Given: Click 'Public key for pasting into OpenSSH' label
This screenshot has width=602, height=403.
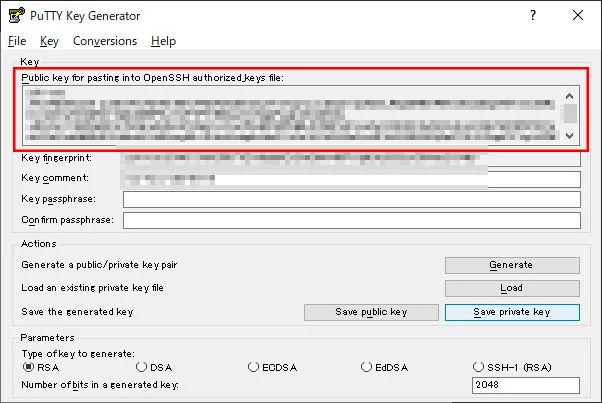Looking at the screenshot, I should (x=152, y=78).
